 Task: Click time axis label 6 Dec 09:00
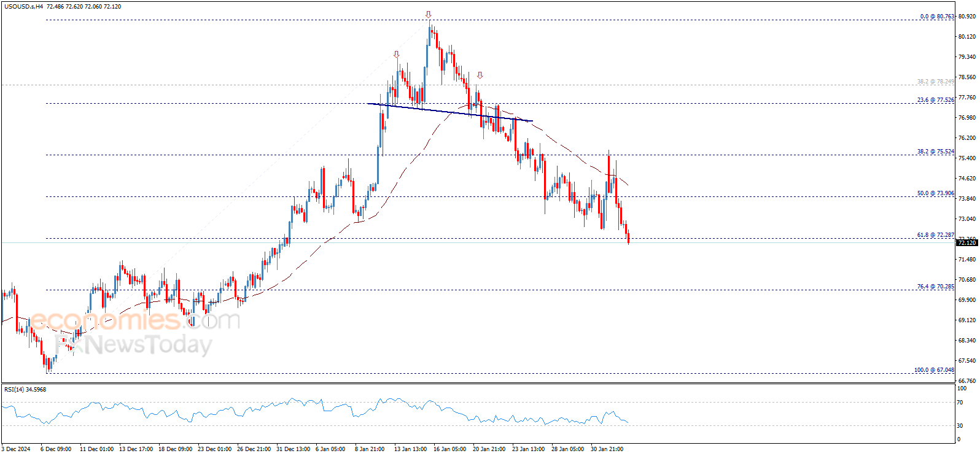coord(56,449)
